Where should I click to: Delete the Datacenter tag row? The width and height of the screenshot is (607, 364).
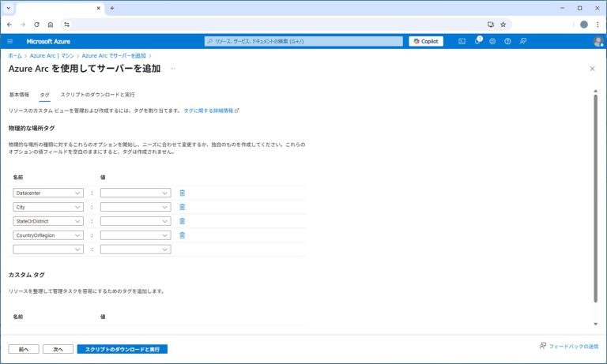183,193
